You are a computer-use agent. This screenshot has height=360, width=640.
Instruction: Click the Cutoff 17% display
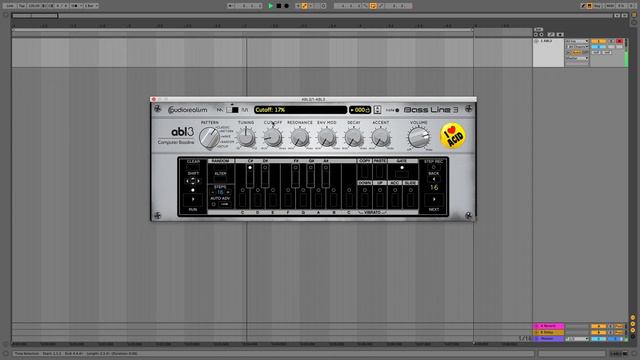coord(300,110)
